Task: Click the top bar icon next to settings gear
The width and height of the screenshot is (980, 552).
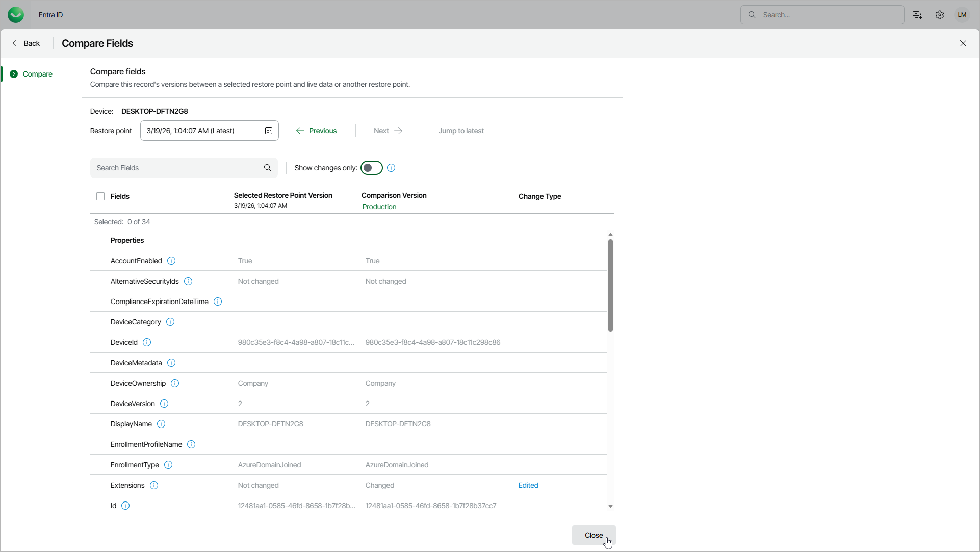Action: (x=917, y=15)
